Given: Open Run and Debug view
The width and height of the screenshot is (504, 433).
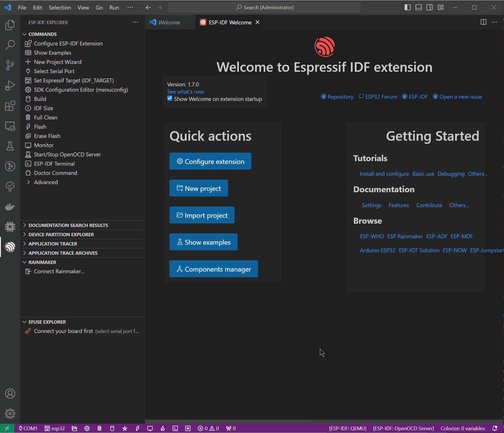Looking at the screenshot, I should 10,85.
